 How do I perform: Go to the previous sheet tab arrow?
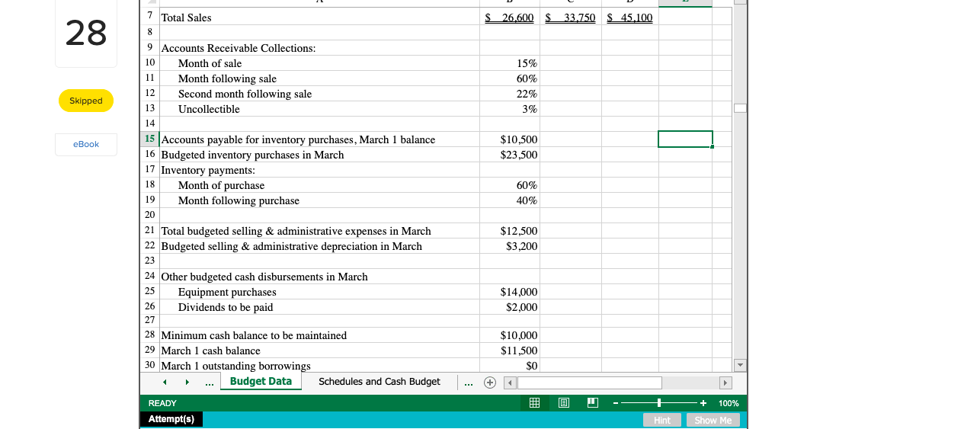click(166, 382)
